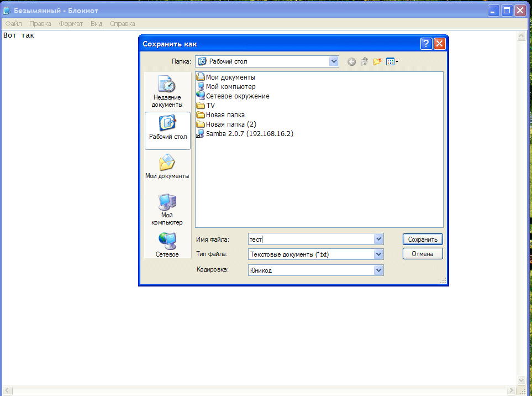Select the TV folder icon
Viewport: 532px width, 396px height.
coord(201,105)
